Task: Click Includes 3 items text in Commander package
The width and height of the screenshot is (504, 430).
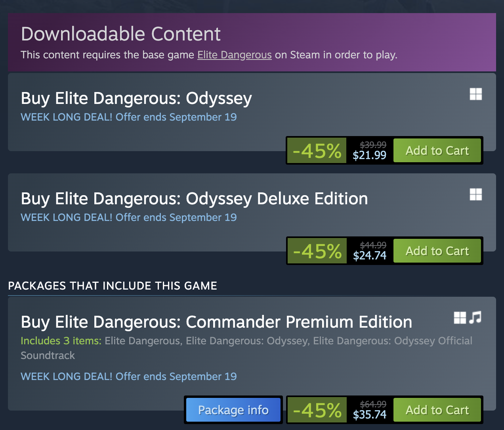Action: tap(61, 341)
